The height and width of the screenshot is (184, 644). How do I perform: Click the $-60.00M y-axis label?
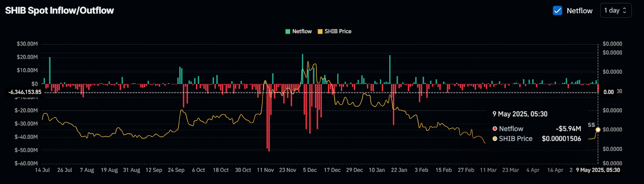click(x=26, y=164)
